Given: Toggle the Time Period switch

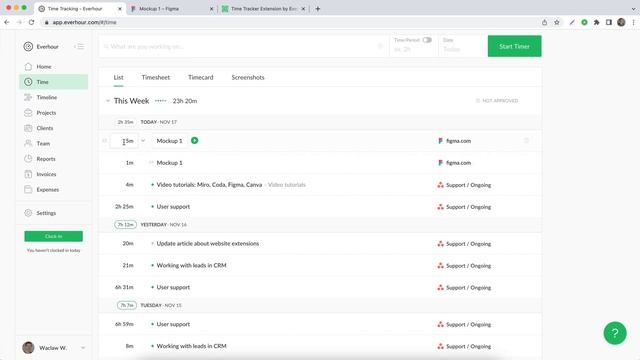Looking at the screenshot, I should click(x=427, y=40).
